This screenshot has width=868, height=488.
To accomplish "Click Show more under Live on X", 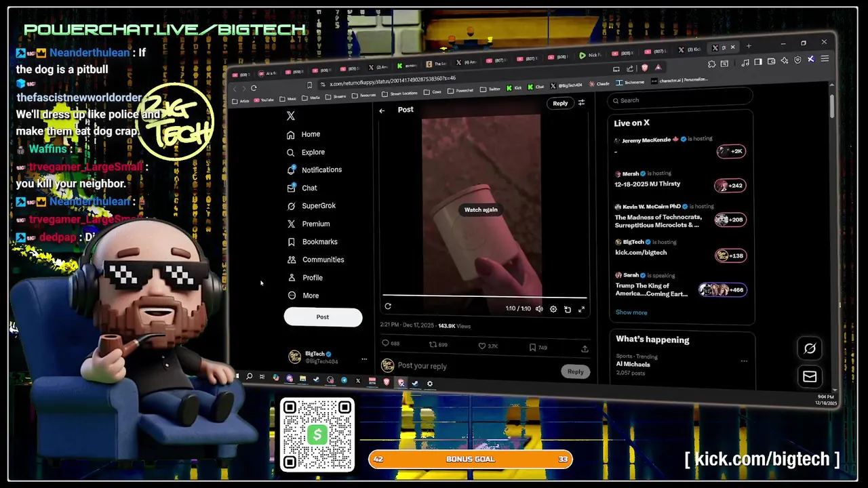I will pyautogui.click(x=631, y=313).
